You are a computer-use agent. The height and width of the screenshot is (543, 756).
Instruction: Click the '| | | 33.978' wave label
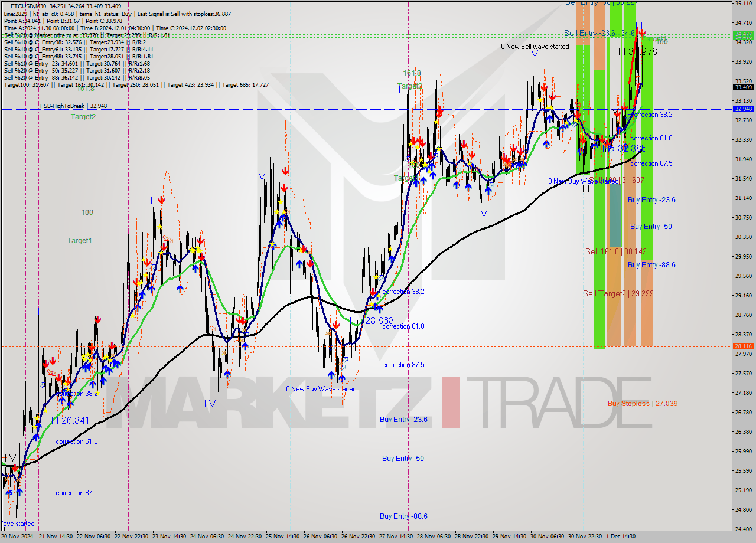pyautogui.click(x=635, y=52)
